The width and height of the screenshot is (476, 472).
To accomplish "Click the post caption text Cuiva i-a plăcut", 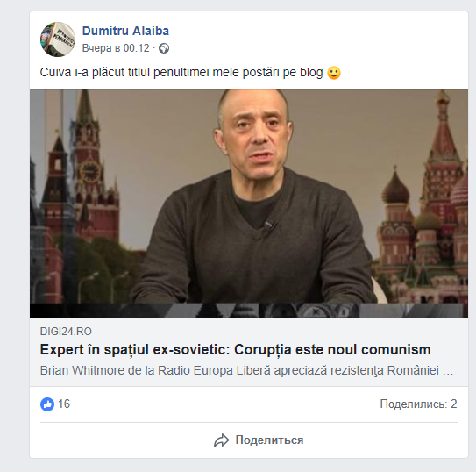I will click(x=181, y=73).
